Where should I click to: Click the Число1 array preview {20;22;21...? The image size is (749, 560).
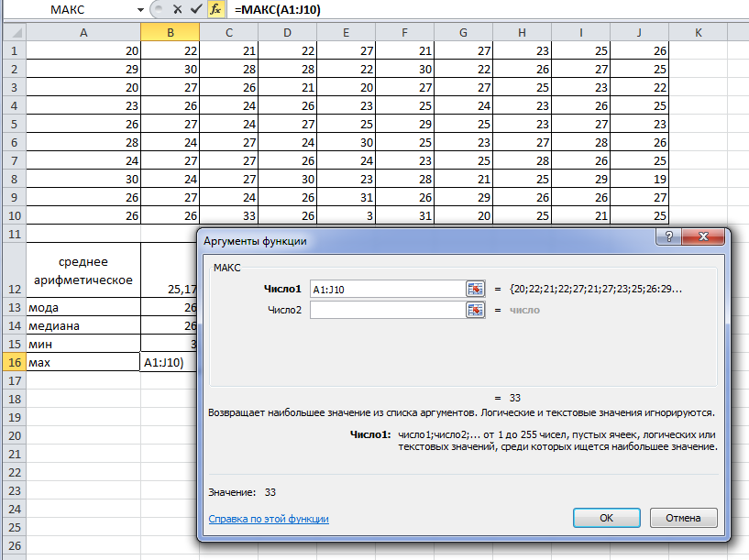point(596,289)
